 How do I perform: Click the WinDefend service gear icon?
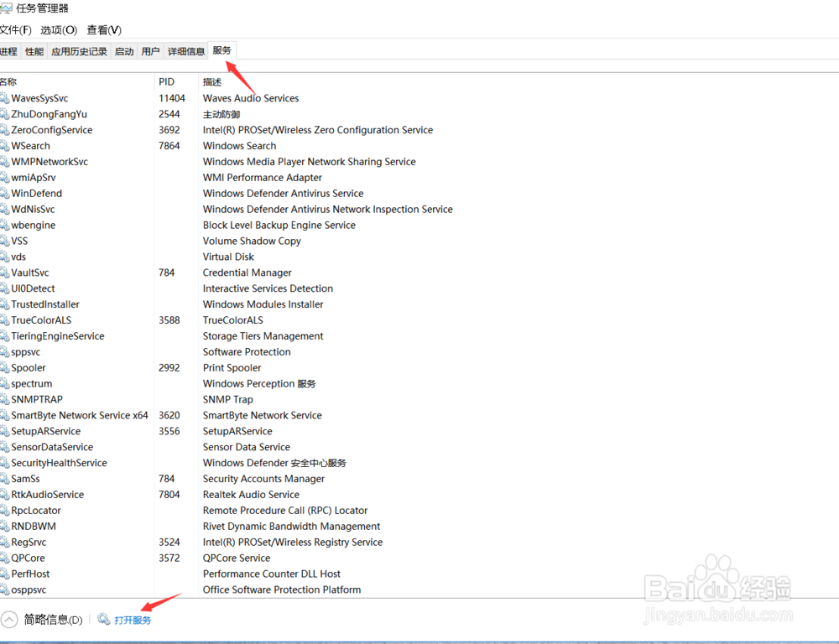[4, 193]
